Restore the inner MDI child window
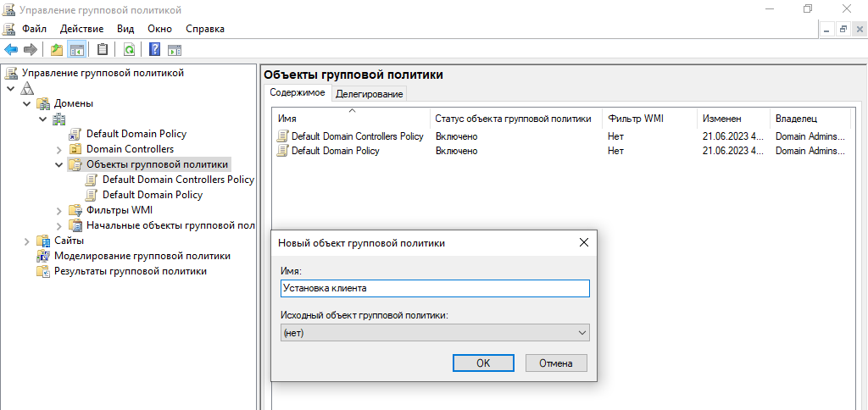Image resolution: width=868 pixels, height=410 pixels. click(x=843, y=30)
